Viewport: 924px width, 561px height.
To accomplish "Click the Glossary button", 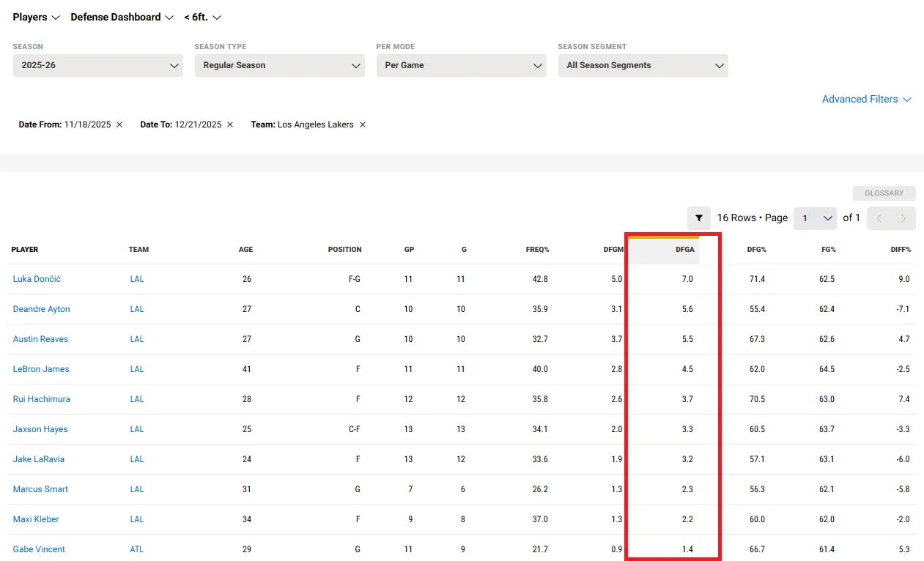I will 884,193.
